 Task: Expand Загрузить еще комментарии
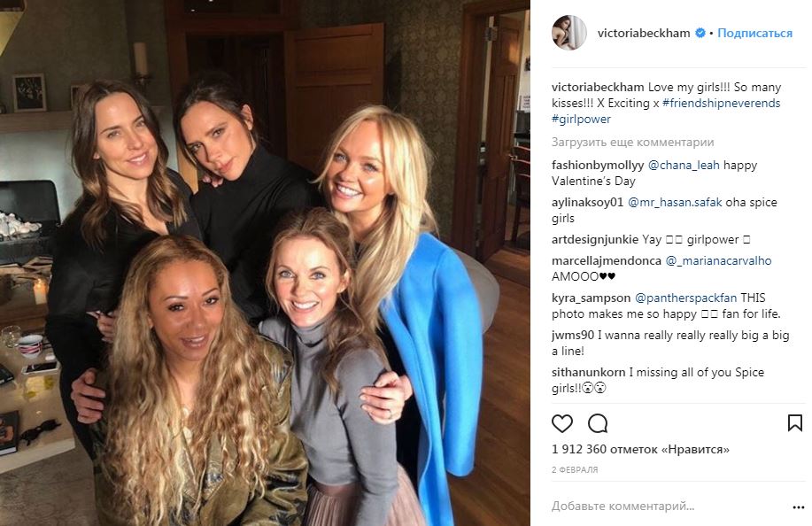tap(632, 142)
